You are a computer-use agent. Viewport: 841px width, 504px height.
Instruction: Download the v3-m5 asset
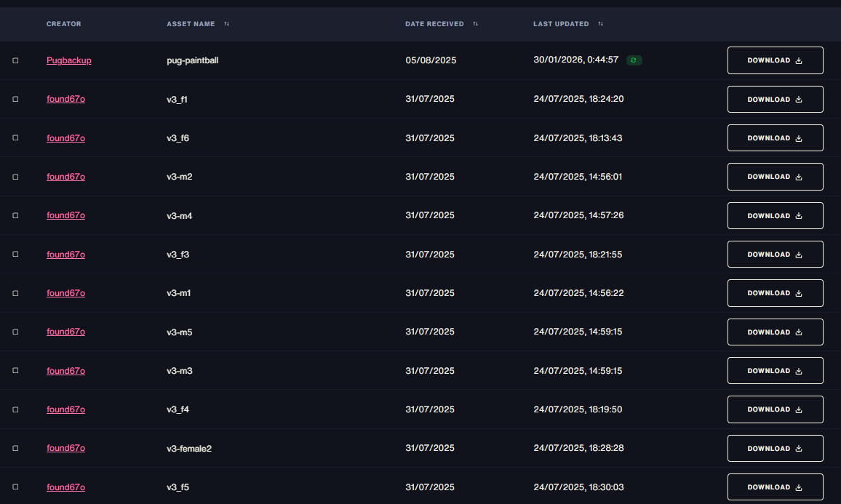[x=775, y=332]
